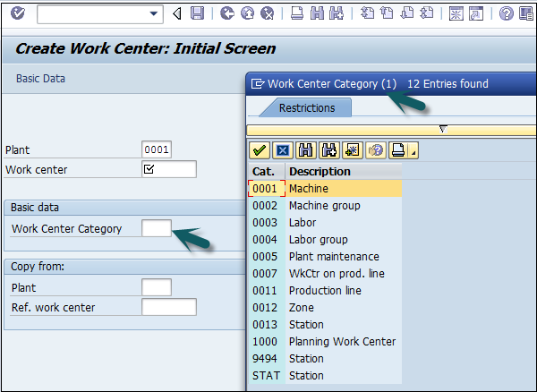
Task: Open the command field dropdown arrow
Action: 155,13
